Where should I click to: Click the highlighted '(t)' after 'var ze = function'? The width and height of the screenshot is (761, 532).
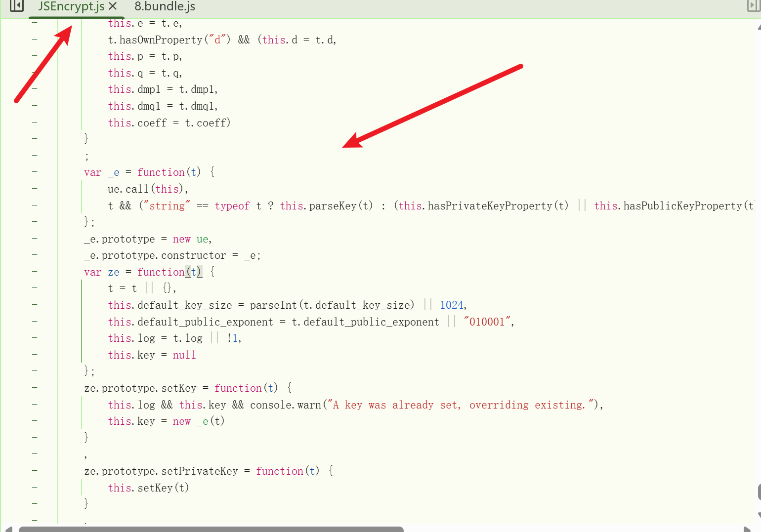click(194, 272)
